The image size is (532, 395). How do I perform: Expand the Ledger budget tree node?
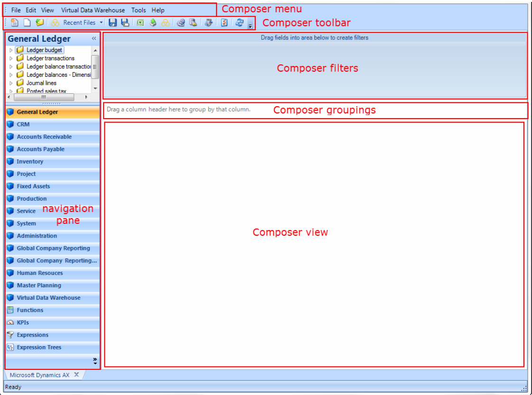11,50
